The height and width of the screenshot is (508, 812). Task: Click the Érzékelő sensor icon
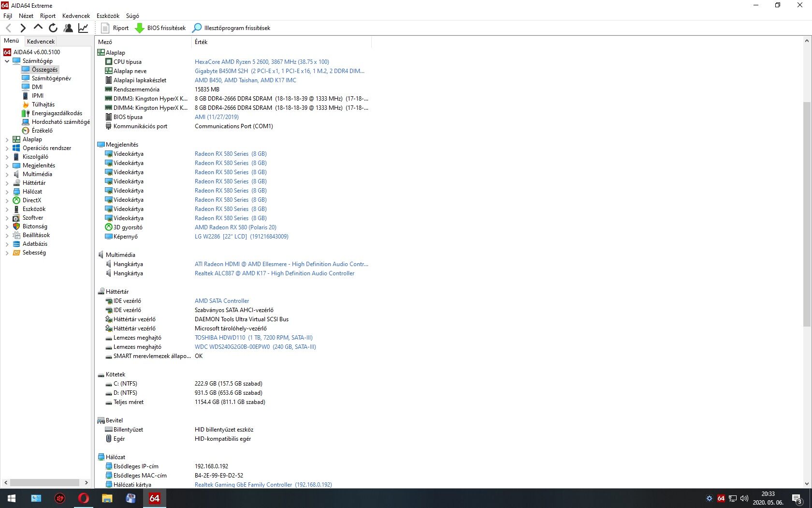tap(26, 131)
